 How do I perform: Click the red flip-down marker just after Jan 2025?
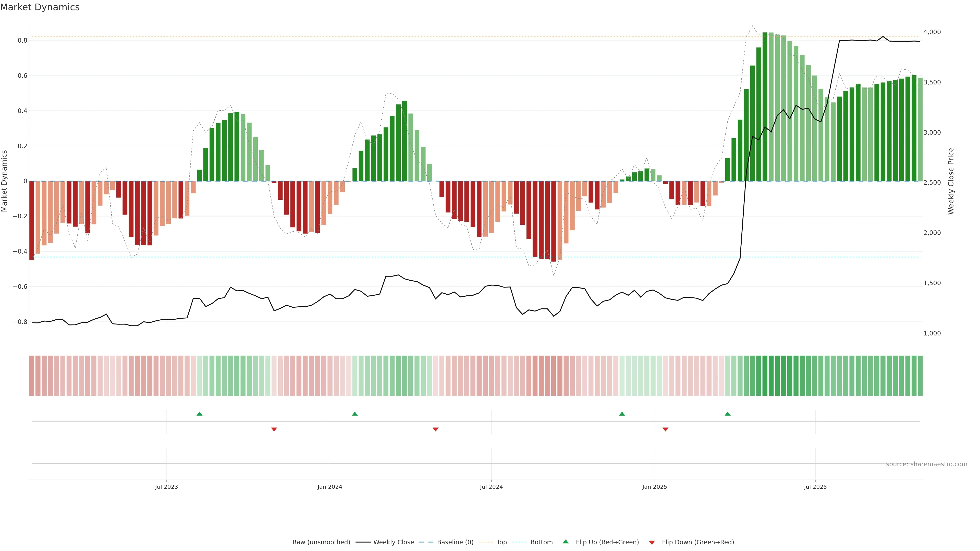point(665,429)
